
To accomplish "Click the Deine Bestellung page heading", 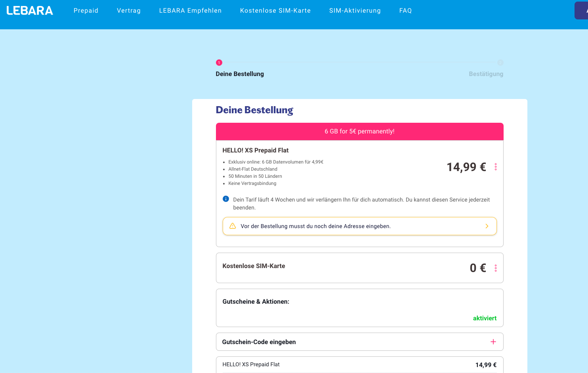I will 254,110.
